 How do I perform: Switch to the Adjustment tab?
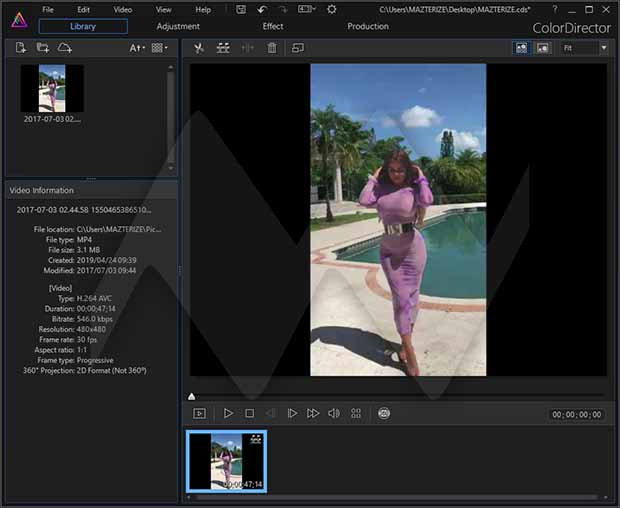[x=178, y=26]
